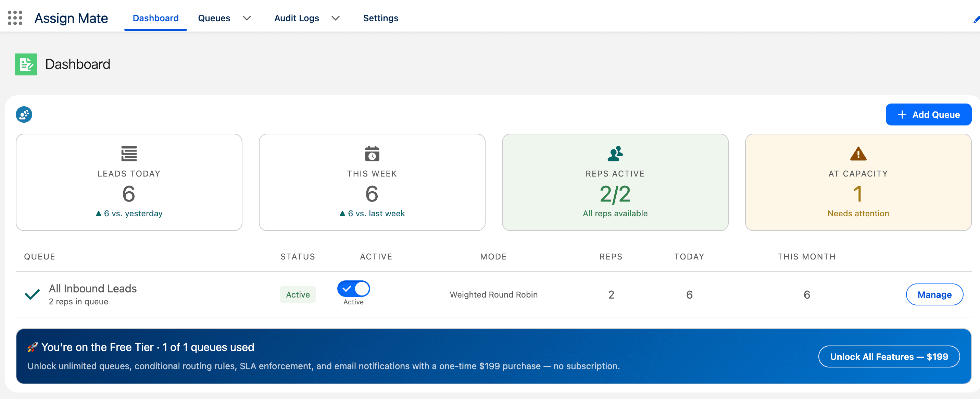
Task: Toggle the All Inbound Leads active switch
Action: pos(353,289)
